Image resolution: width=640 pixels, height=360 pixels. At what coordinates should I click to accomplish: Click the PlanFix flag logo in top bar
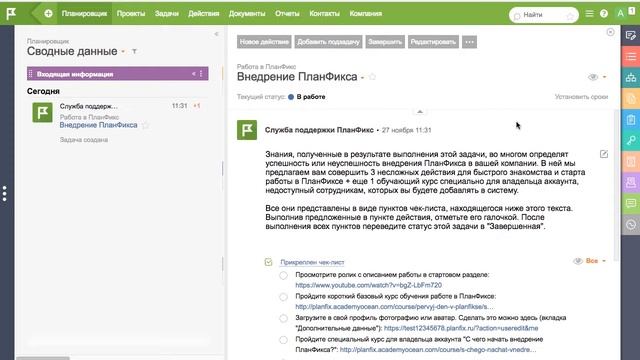click(x=11, y=13)
